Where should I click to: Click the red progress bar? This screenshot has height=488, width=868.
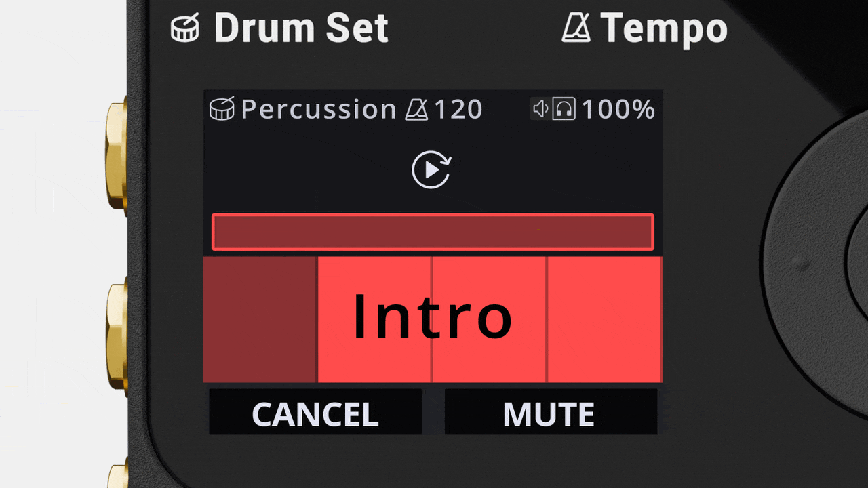433,232
